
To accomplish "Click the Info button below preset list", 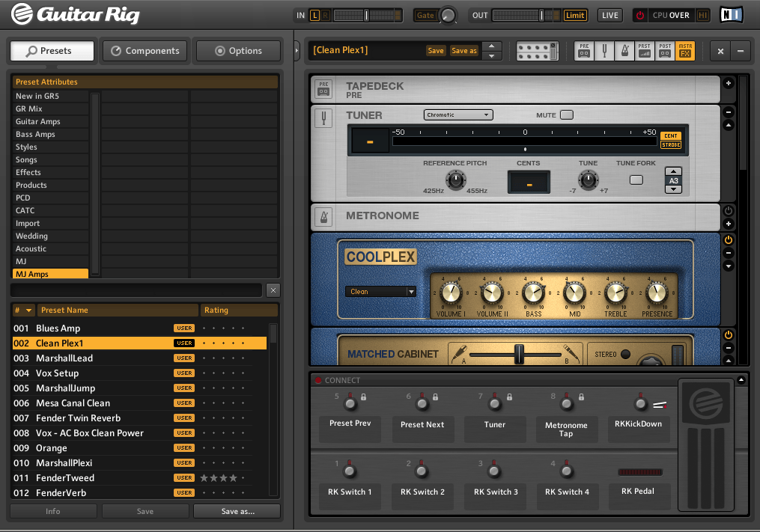I will pos(53,511).
